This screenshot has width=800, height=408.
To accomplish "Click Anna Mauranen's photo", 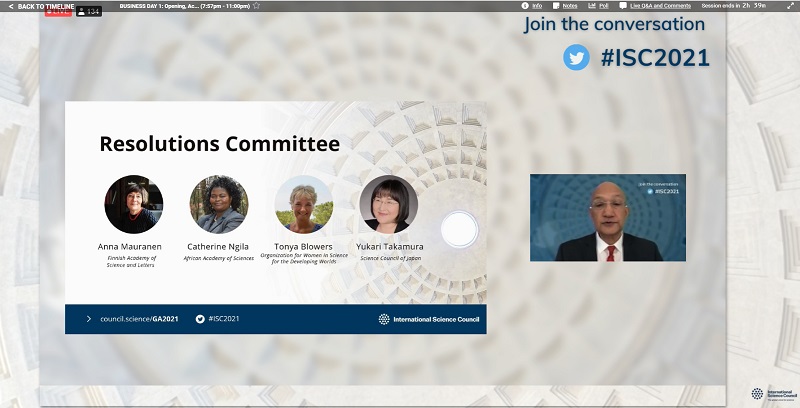I will point(134,204).
